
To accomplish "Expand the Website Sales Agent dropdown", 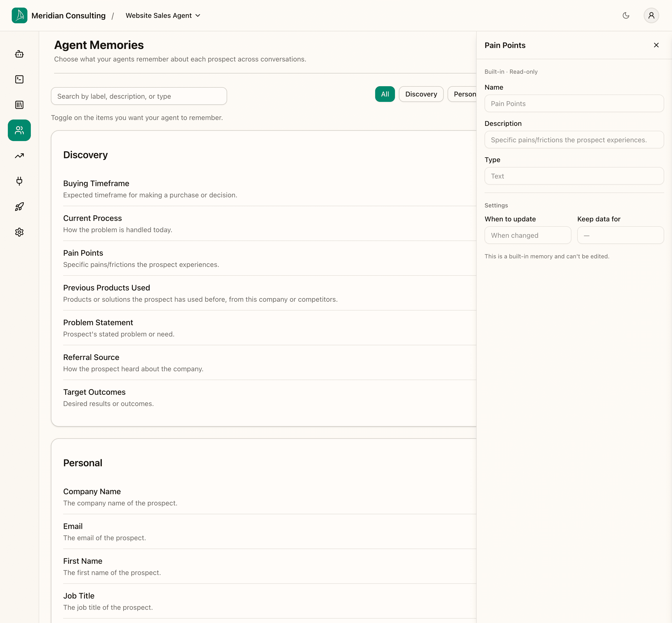I will [163, 15].
